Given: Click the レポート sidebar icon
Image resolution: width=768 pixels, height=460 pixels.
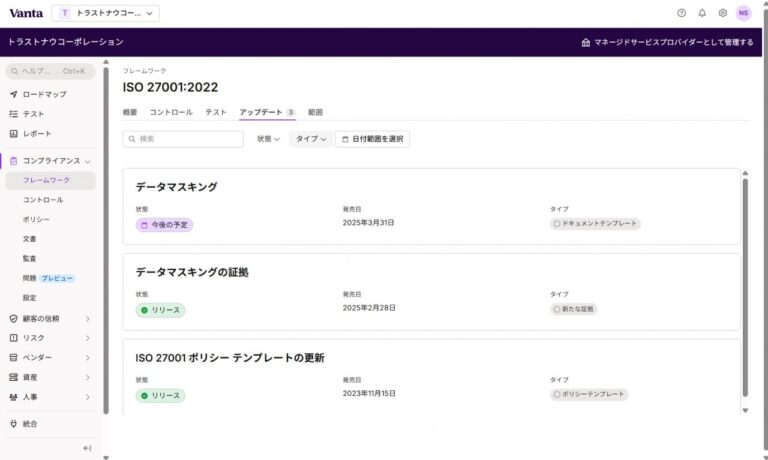Looking at the screenshot, I should (x=14, y=133).
